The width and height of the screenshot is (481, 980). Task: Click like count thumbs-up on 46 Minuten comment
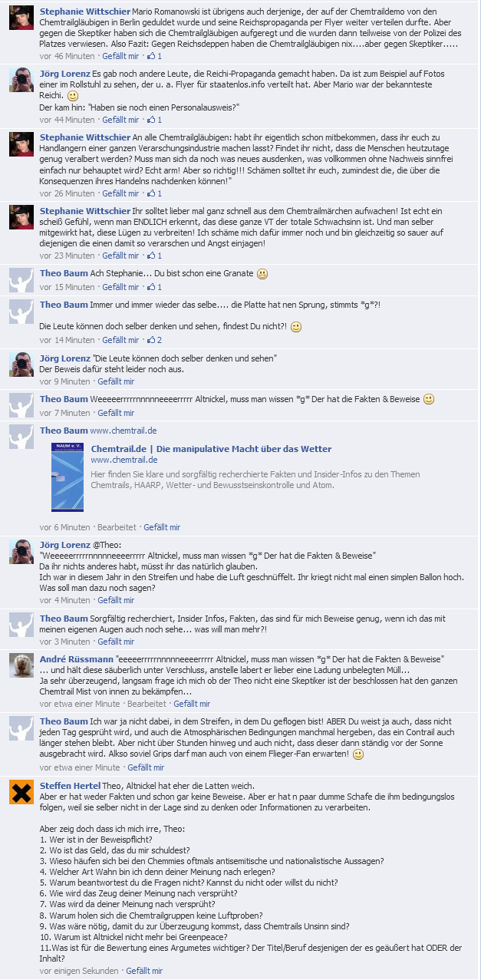(153, 56)
